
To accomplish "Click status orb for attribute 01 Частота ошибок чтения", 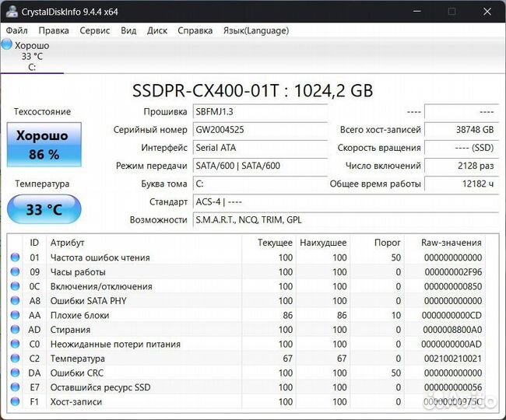I will [x=15, y=257].
